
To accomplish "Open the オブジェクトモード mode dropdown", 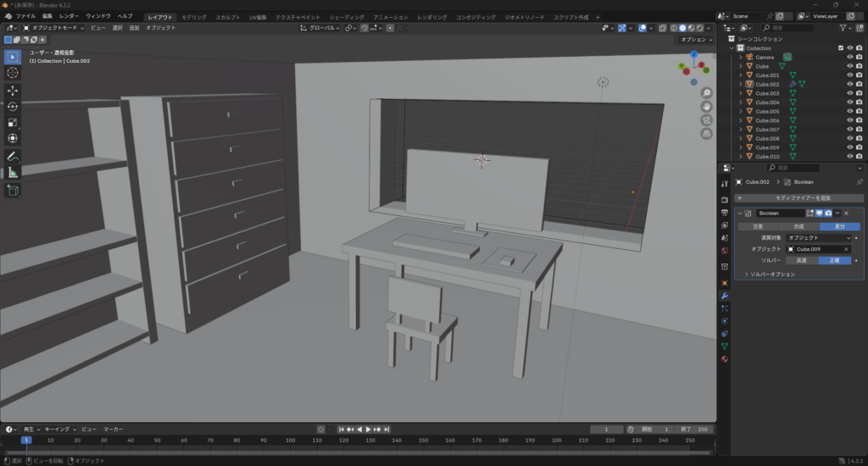I will (x=53, y=28).
